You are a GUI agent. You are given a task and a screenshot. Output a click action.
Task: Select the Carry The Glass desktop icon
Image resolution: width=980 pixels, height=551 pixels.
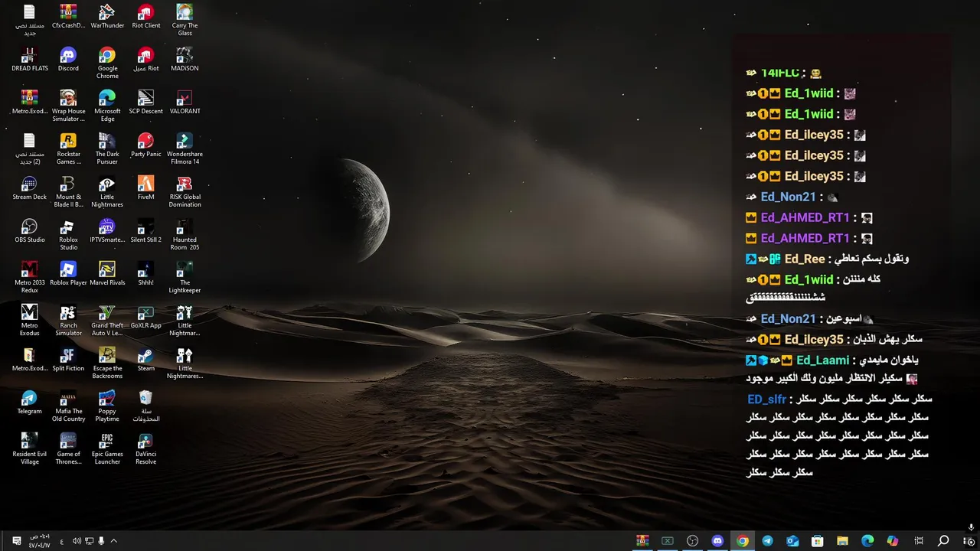coord(185,21)
